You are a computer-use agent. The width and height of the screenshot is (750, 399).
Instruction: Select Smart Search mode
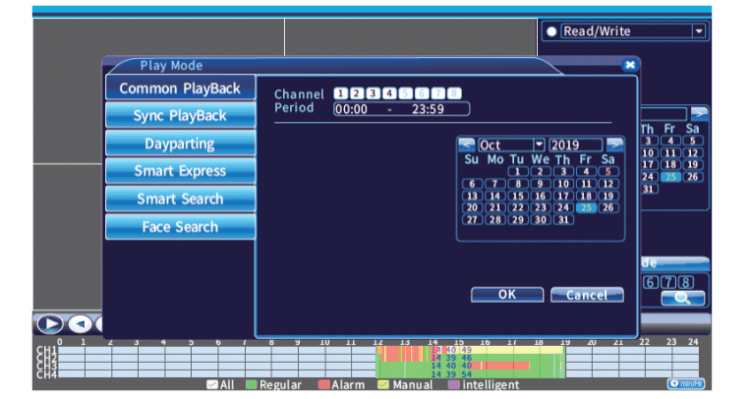180,199
